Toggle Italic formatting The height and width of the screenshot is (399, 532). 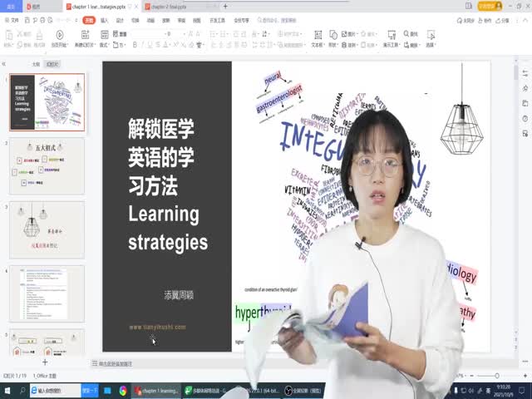click(x=142, y=45)
